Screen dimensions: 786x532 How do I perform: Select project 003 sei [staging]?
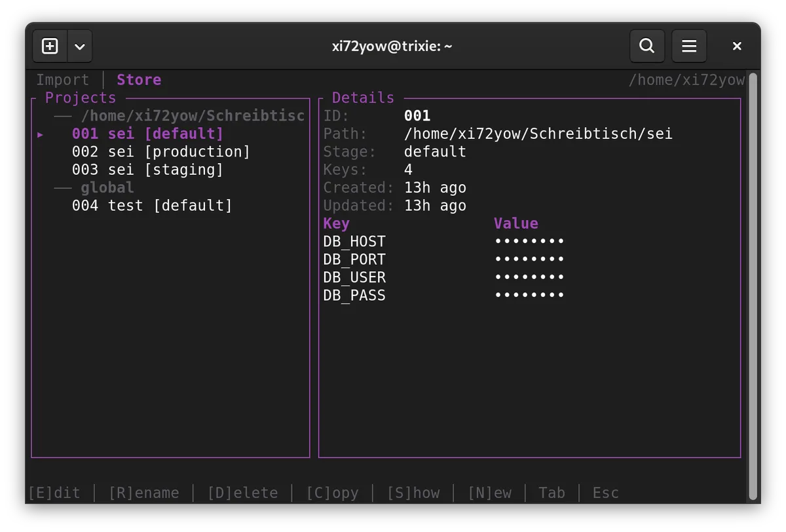[x=147, y=170]
